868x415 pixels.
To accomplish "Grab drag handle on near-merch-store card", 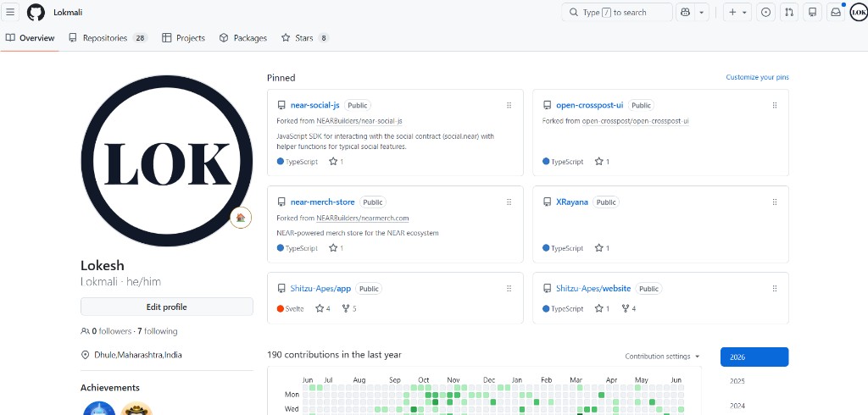I will click(x=509, y=202).
